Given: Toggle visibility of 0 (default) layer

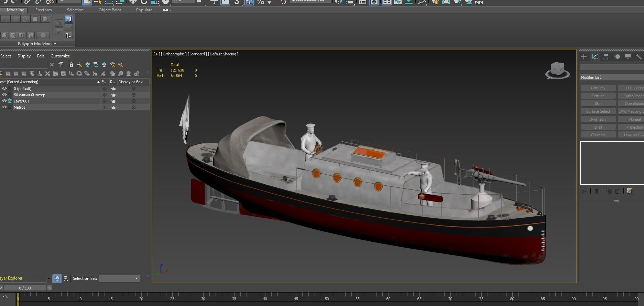Looking at the screenshot, I should coord(4,89).
